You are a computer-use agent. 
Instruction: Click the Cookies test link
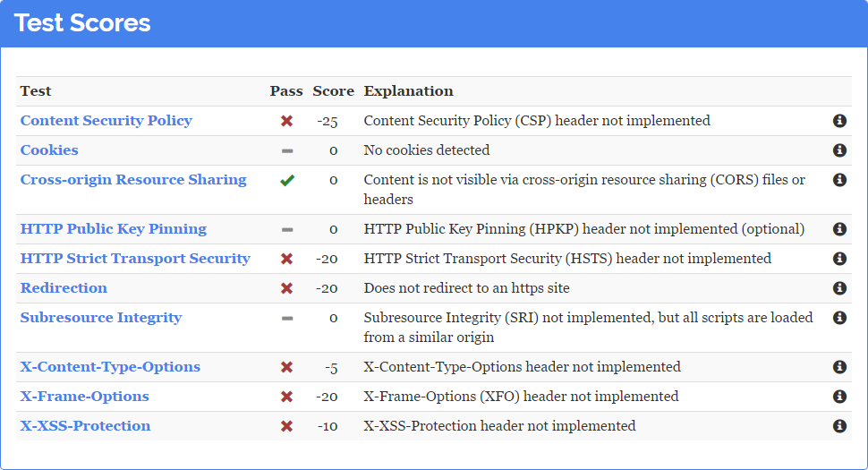(x=49, y=150)
